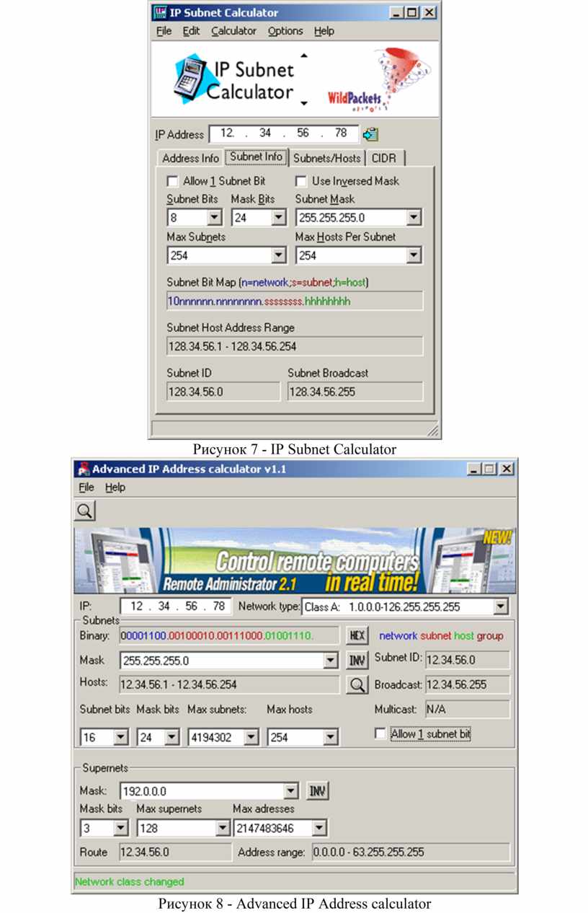Open the Options menu
The image size is (588, 913).
tap(285, 31)
